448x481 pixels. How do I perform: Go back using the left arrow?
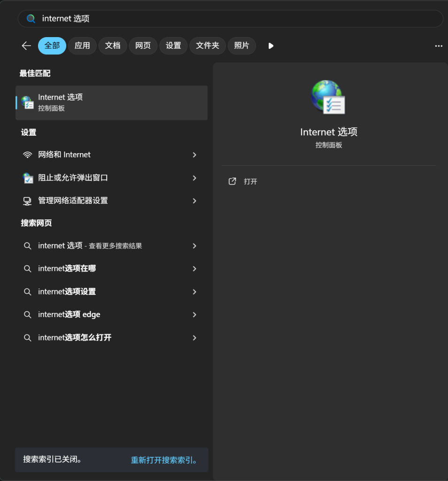(26, 46)
